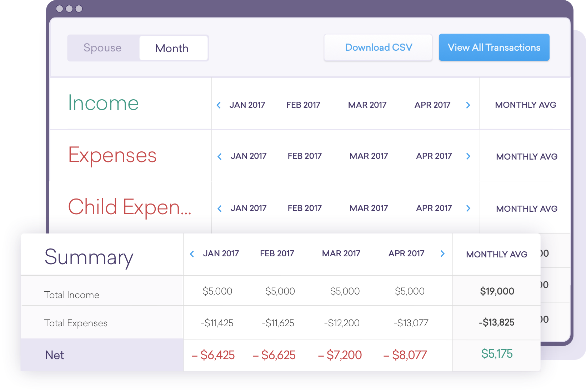Expand the Expenses section

click(112, 155)
